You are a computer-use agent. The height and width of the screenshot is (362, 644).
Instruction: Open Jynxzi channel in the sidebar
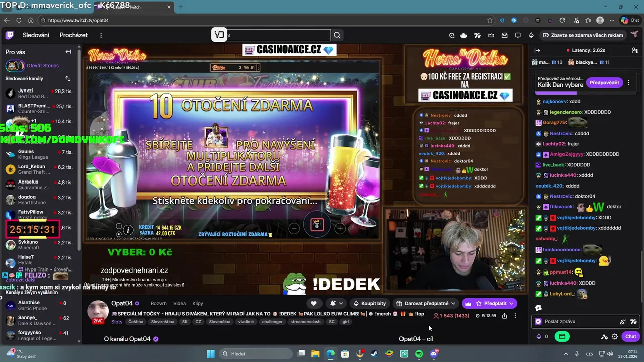pos(40,94)
